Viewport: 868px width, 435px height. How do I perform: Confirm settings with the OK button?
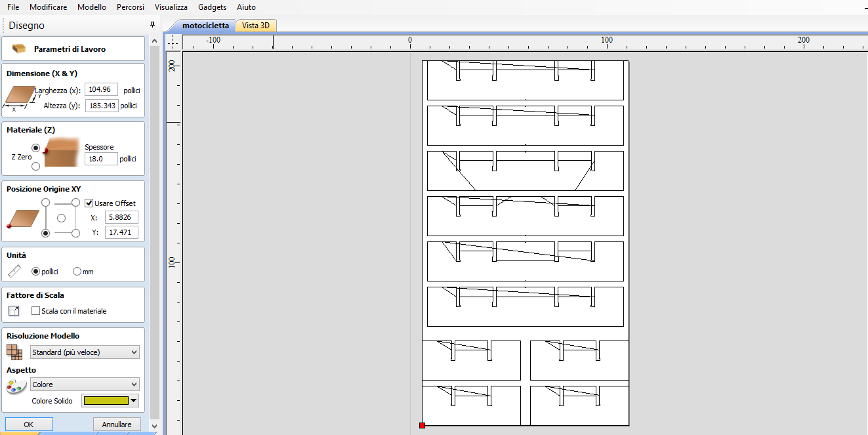tap(29, 425)
